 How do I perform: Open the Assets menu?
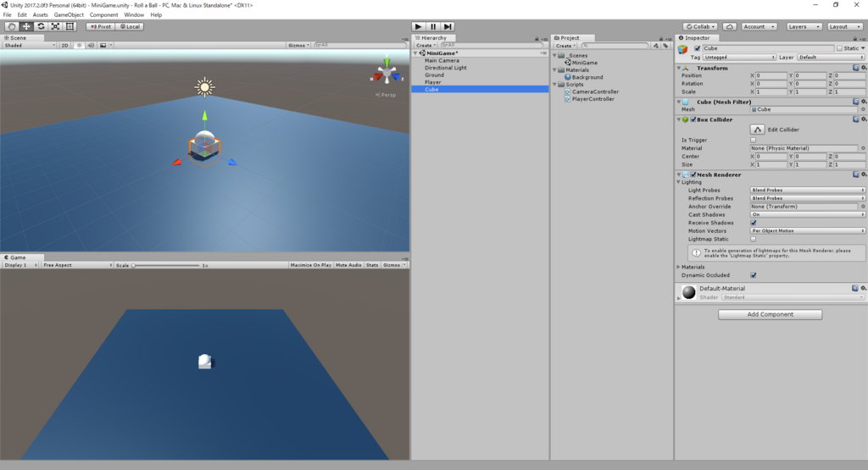pyautogui.click(x=41, y=15)
